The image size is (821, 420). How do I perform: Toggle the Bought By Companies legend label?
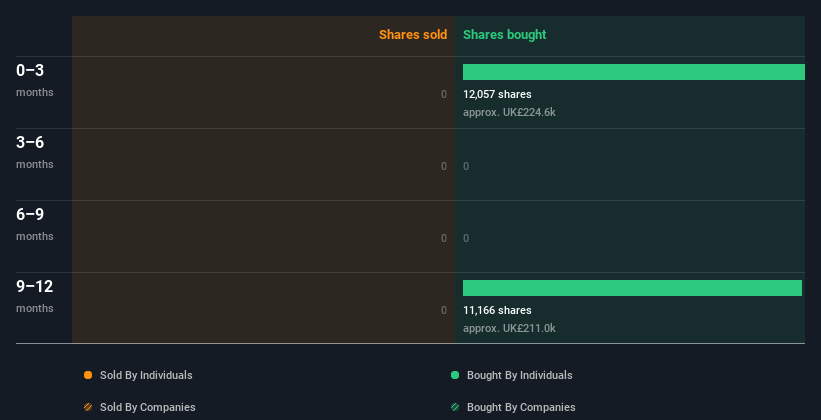pyautogui.click(x=521, y=407)
